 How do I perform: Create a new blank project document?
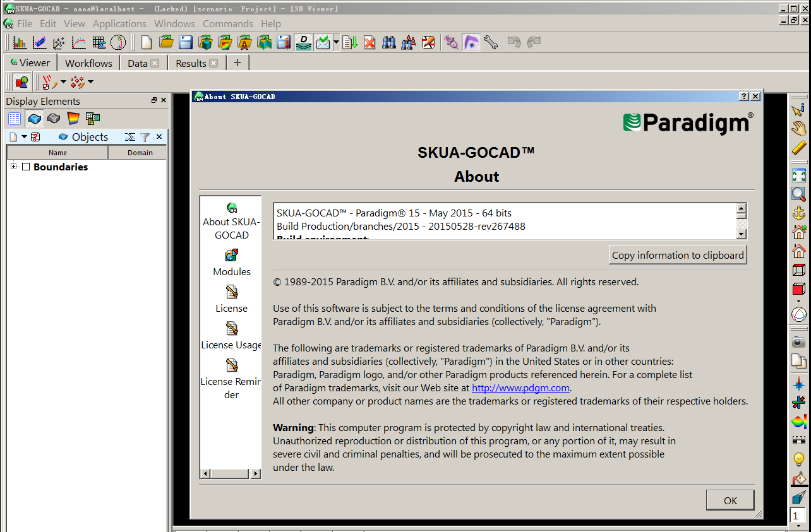pos(147,42)
